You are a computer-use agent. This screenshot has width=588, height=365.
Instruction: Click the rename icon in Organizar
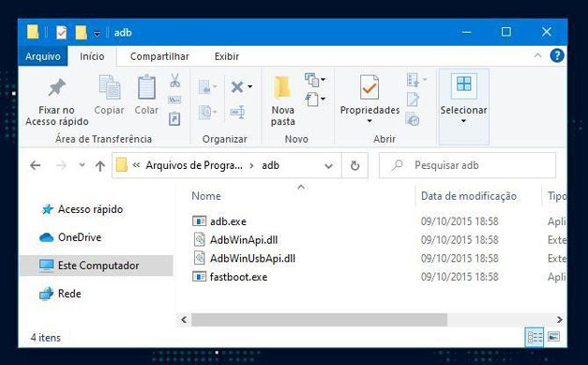point(237,112)
